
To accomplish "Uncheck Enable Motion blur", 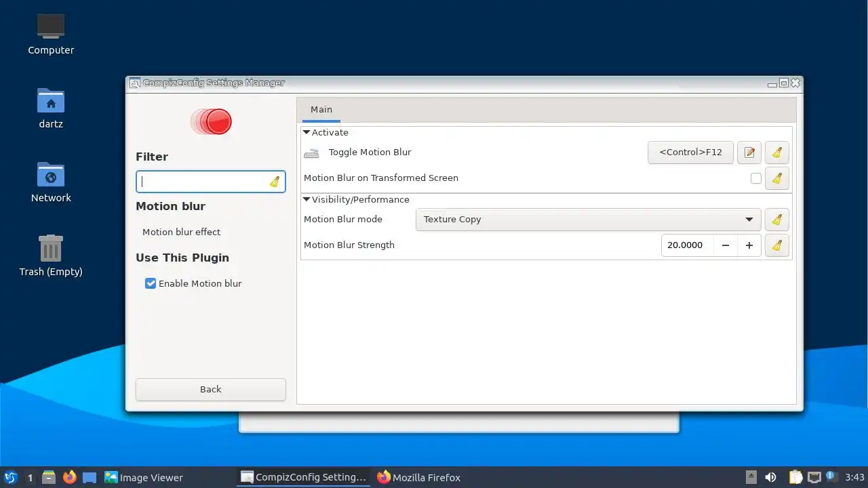I will pos(151,283).
